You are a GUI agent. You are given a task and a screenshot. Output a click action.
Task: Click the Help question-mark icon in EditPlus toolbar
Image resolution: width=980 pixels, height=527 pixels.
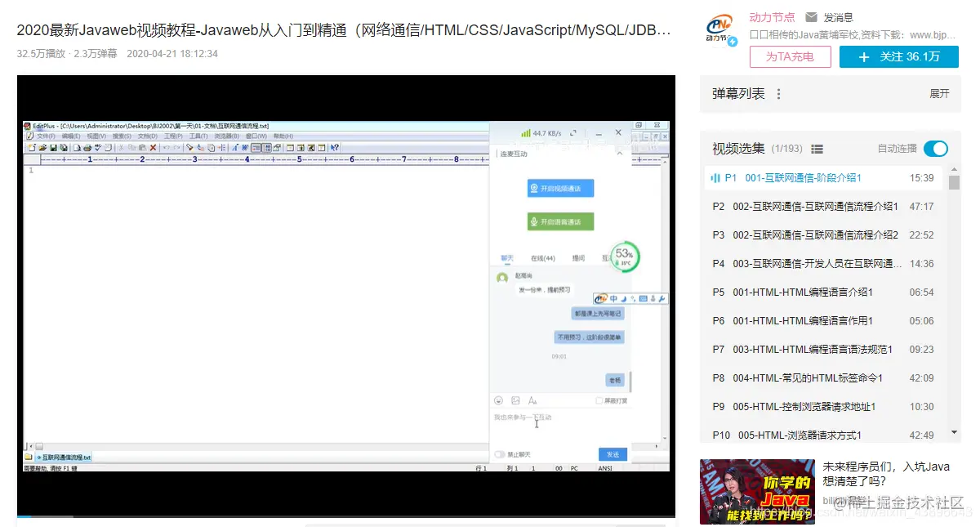tap(335, 148)
